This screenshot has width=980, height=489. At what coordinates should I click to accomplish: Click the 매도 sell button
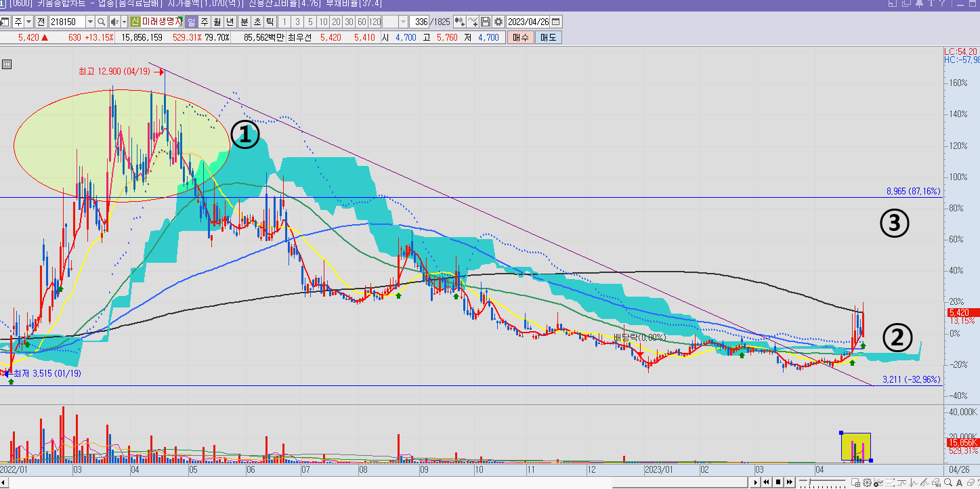(x=548, y=37)
